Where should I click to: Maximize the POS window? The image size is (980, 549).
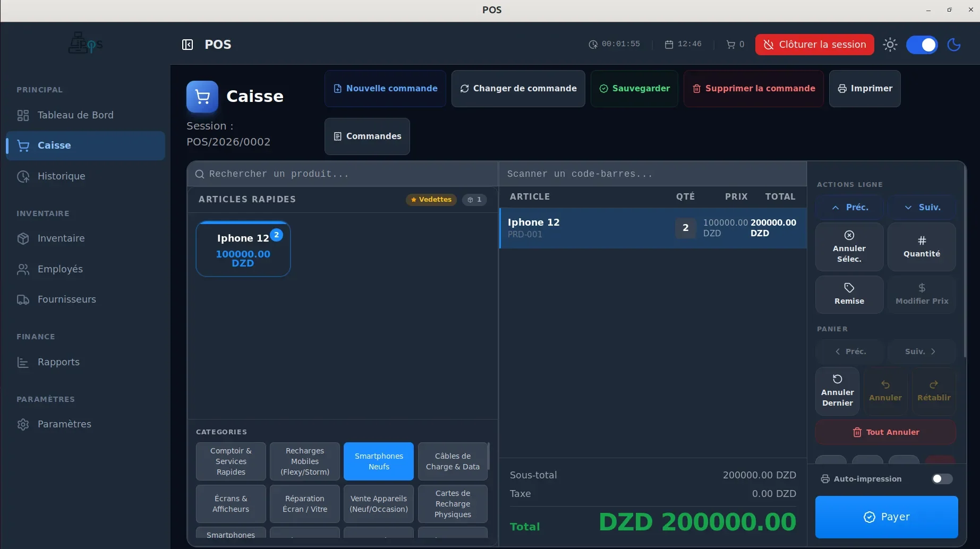point(949,10)
